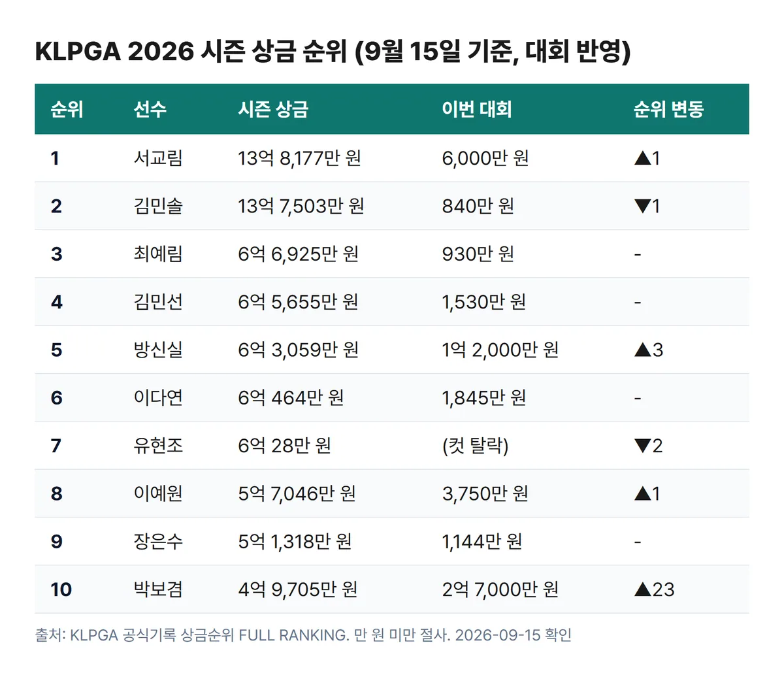Click 방신실's ▲3 rank change

[649, 350]
